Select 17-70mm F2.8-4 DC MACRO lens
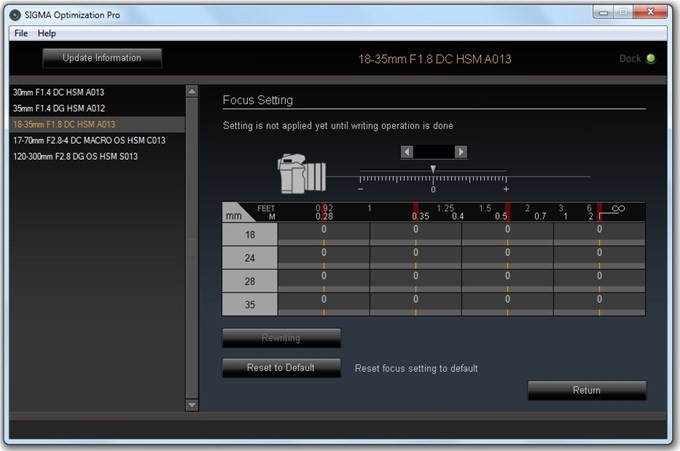The height and width of the screenshot is (451, 680). tap(89, 140)
